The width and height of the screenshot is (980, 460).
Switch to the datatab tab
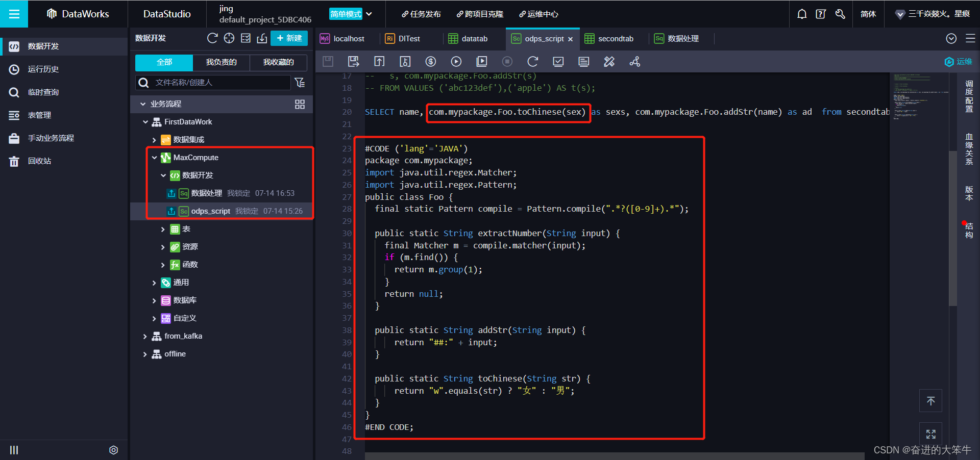pyautogui.click(x=468, y=39)
